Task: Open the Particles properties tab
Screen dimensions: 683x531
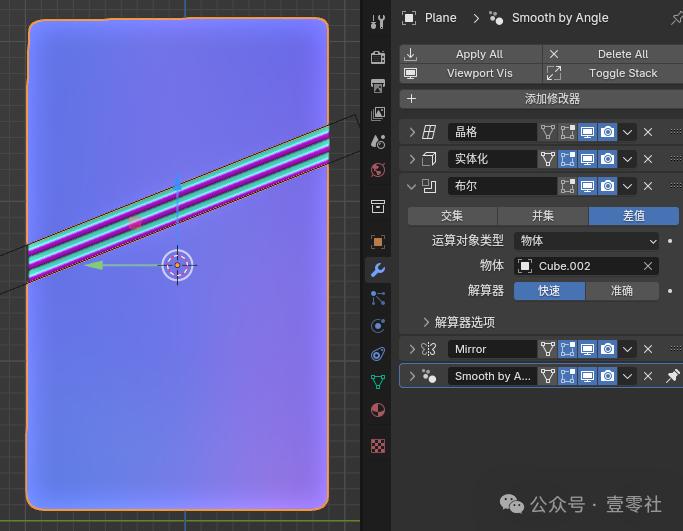Action: coord(378,298)
